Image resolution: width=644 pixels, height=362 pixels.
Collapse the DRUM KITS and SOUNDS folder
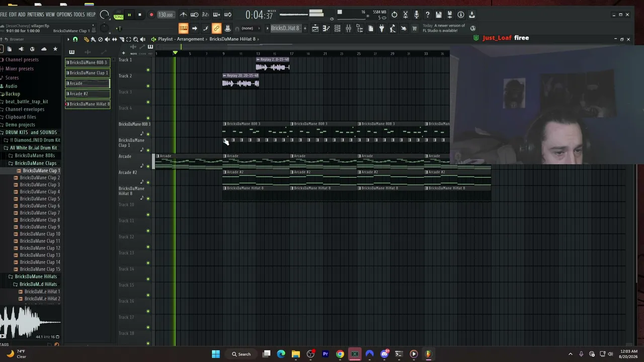[31, 132]
